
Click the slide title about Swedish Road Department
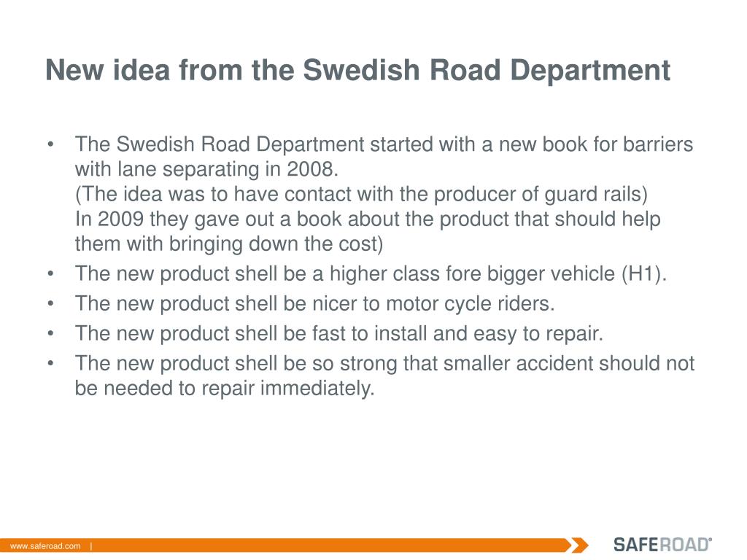point(357,71)
